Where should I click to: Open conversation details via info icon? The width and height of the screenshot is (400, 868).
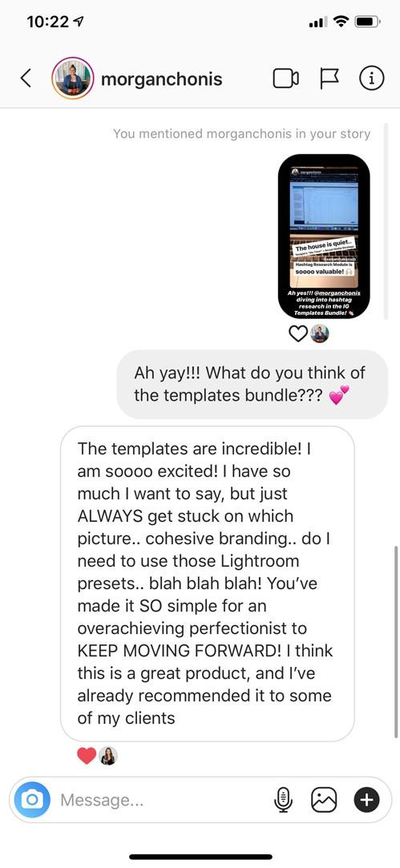371,79
